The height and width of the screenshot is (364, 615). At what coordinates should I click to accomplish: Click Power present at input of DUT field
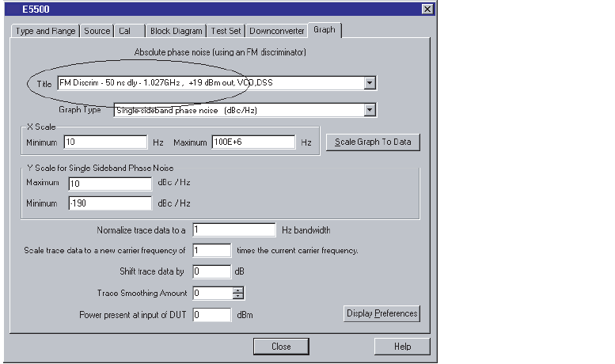point(212,315)
